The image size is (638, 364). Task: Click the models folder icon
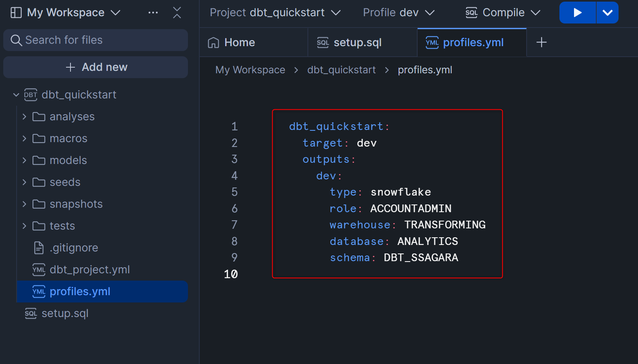click(x=39, y=160)
